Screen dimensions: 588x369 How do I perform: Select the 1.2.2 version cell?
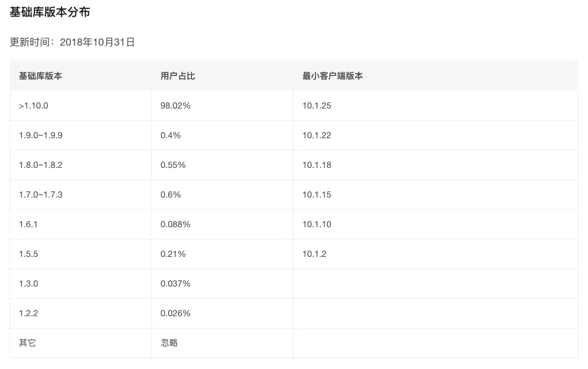tap(29, 313)
